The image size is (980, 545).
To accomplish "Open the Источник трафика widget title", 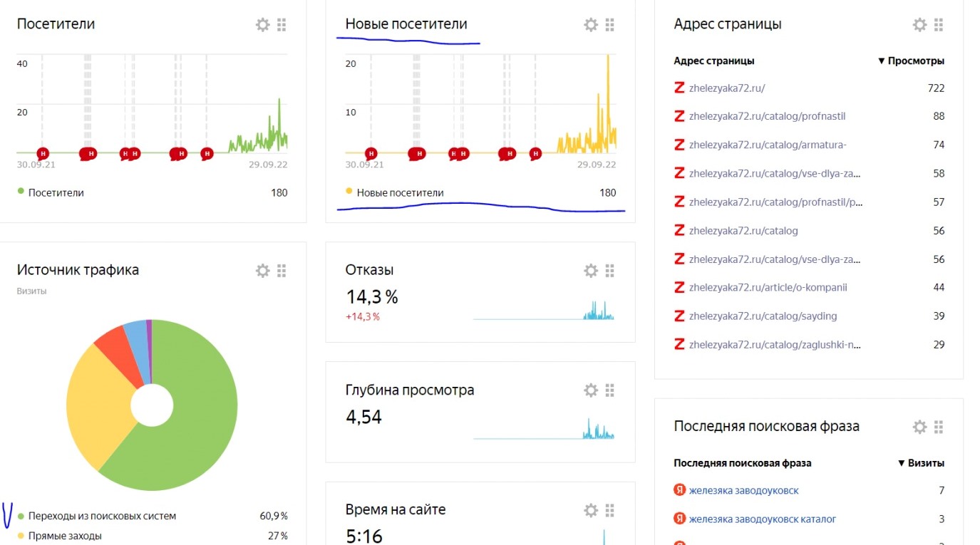I will pyautogui.click(x=78, y=270).
